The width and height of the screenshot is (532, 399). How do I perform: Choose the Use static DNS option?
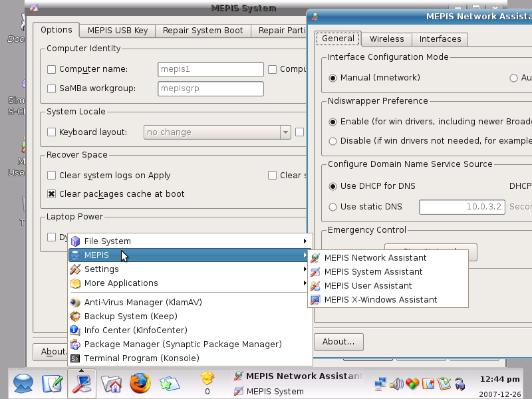pyautogui.click(x=333, y=207)
